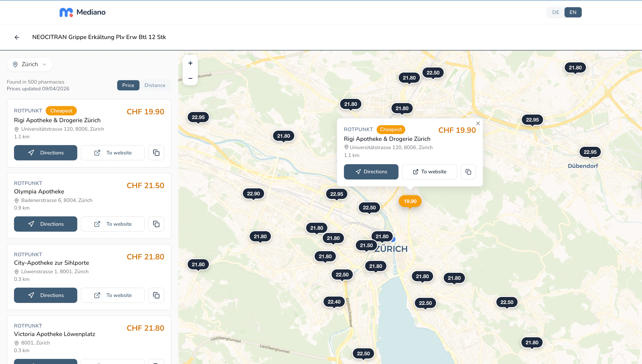Click Directions in the map popup
Image resolution: width=642 pixels, height=364 pixels.
tap(371, 172)
